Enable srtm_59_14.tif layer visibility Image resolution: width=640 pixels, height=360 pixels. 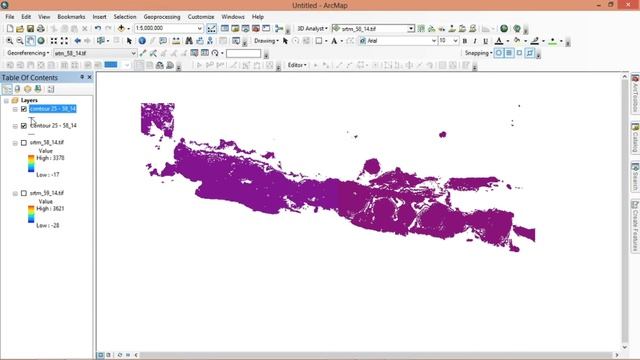pos(24,193)
